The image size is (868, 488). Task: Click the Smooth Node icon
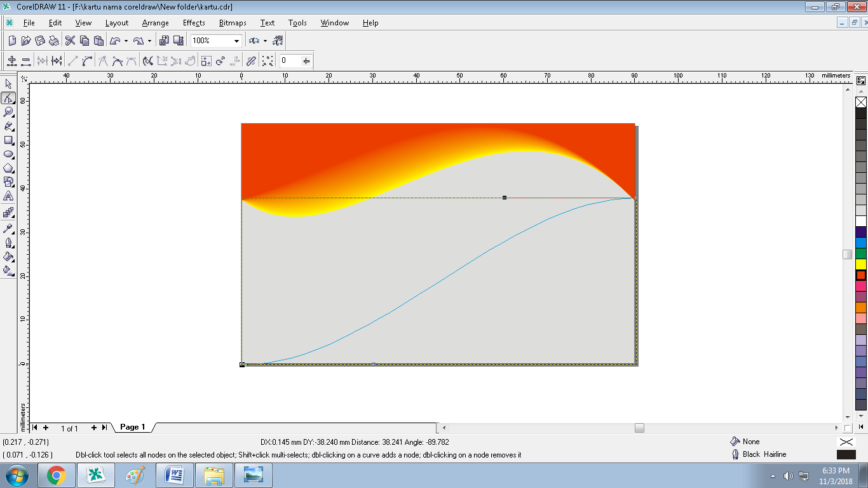(x=118, y=61)
